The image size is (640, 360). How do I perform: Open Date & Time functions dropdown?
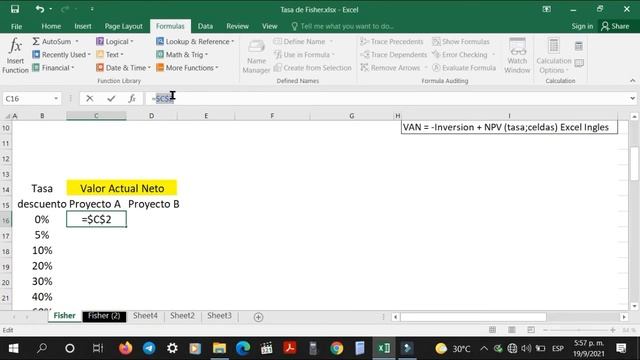(x=123, y=68)
